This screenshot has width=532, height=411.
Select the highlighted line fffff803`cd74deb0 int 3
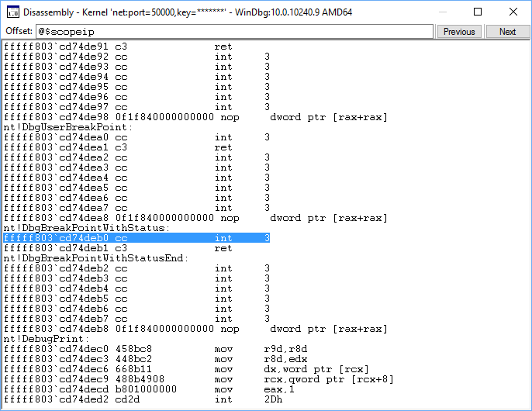(x=136, y=238)
